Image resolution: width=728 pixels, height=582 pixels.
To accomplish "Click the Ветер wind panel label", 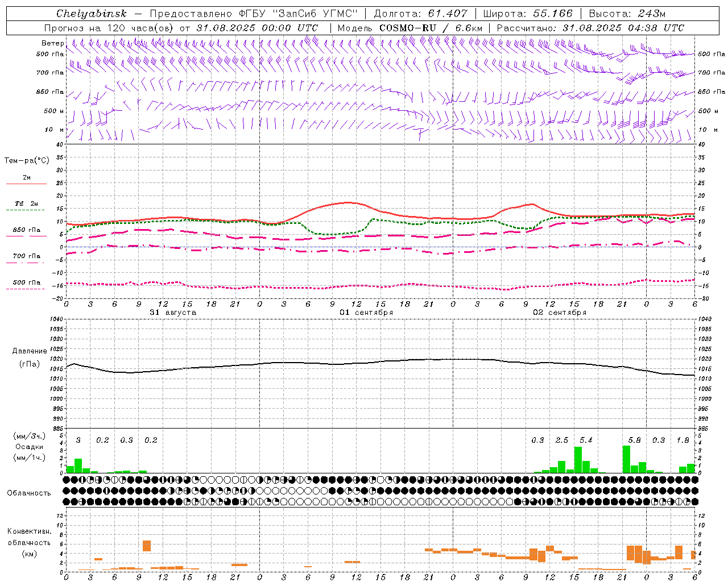I will [53, 43].
